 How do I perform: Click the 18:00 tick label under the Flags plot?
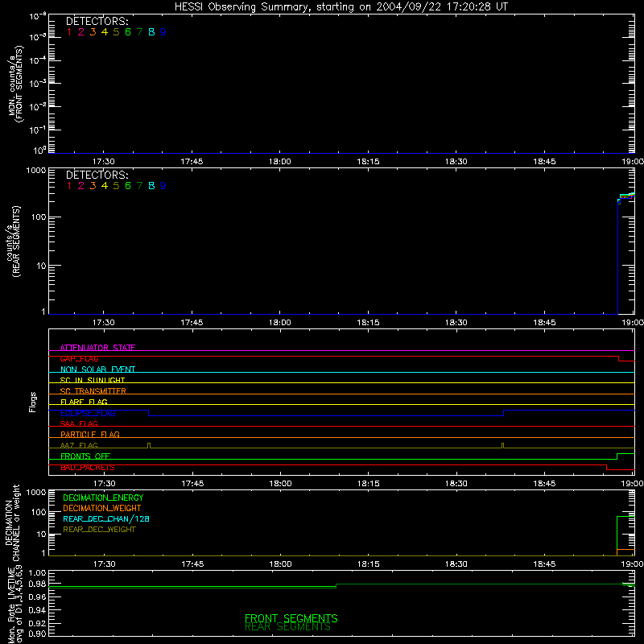click(280, 484)
